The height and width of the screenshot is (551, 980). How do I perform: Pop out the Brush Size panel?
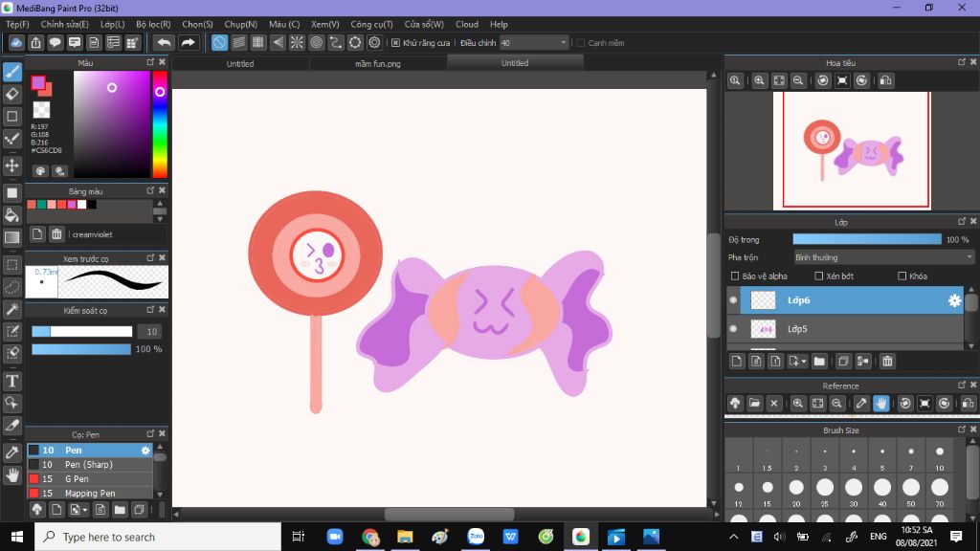click(961, 430)
